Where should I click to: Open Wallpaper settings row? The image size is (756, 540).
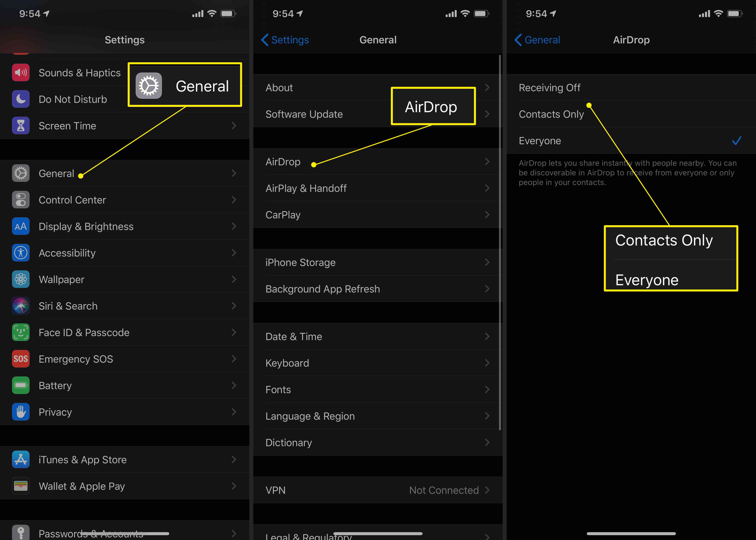[x=125, y=279]
